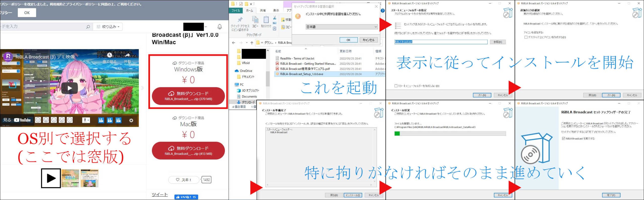Viewport: 644px width, 200px height.
Task: Click the Facebook いいね! thumbs-up button
Action: [x=186, y=197]
